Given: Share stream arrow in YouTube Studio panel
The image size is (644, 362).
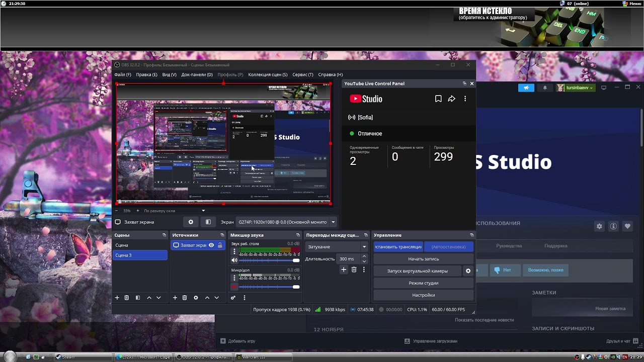Looking at the screenshot, I should [x=452, y=99].
